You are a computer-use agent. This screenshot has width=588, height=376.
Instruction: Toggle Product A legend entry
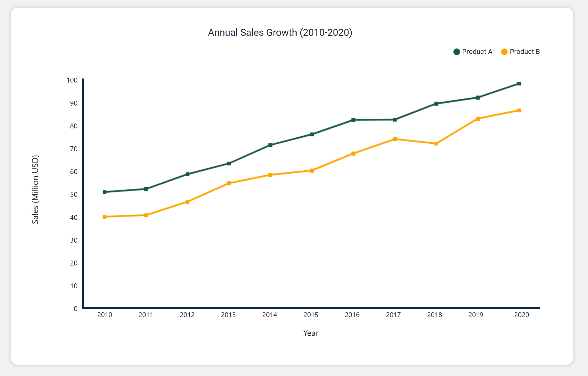pyautogui.click(x=477, y=52)
